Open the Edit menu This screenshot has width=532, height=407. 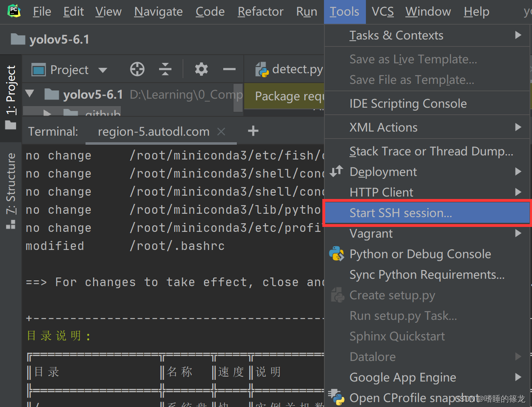tap(74, 12)
